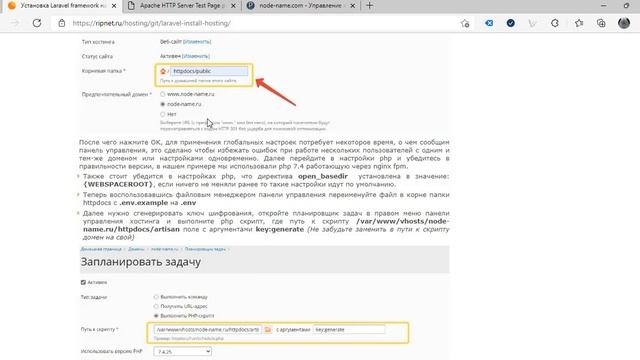Screen dimensions: 640x360
Task: Select the Нет radio option
Action: click(x=162, y=114)
